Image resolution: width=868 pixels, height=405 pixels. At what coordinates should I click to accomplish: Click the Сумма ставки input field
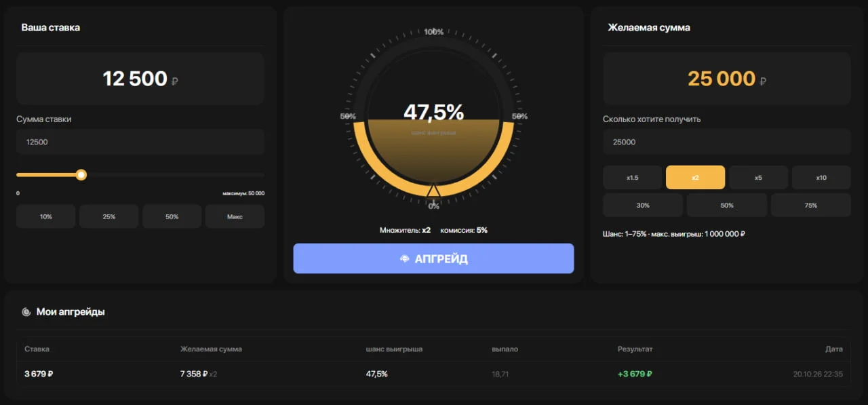click(140, 142)
